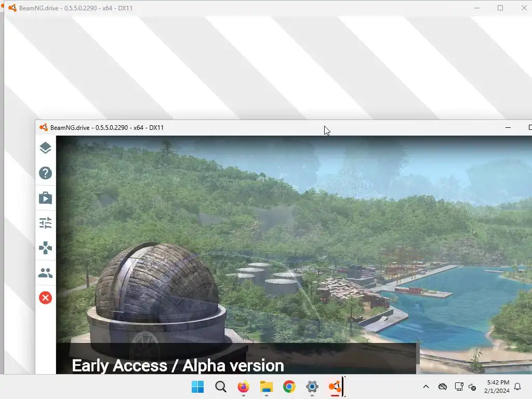Open Google Chrome from the taskbar
This screenshot has height=399, width=532.
click(289, 387)
